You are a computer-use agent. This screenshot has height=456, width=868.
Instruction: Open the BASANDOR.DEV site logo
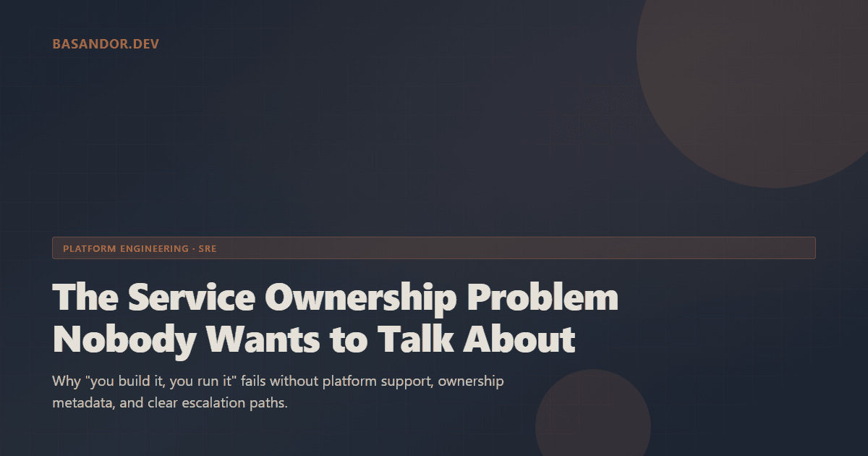(106, 44)
